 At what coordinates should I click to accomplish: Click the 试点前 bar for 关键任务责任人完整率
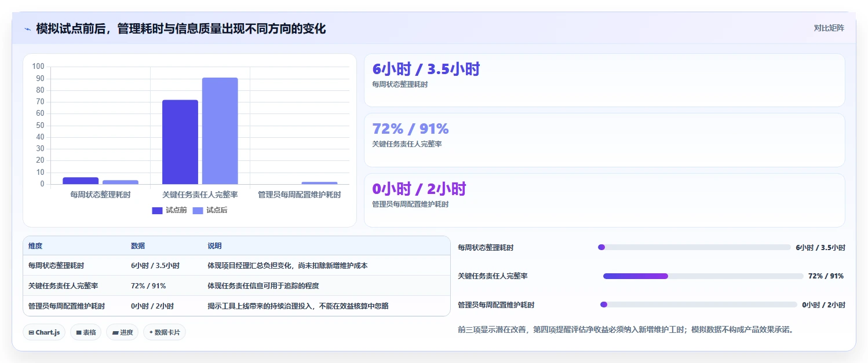coord(180,142)
